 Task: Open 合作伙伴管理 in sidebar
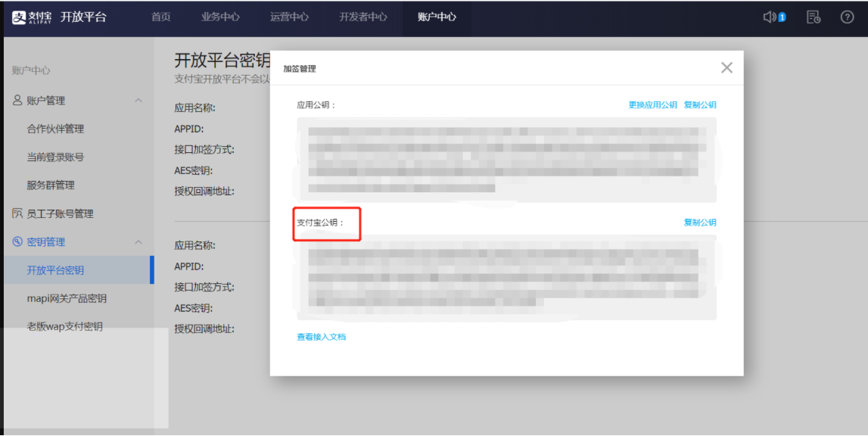(x=55, y=129)
